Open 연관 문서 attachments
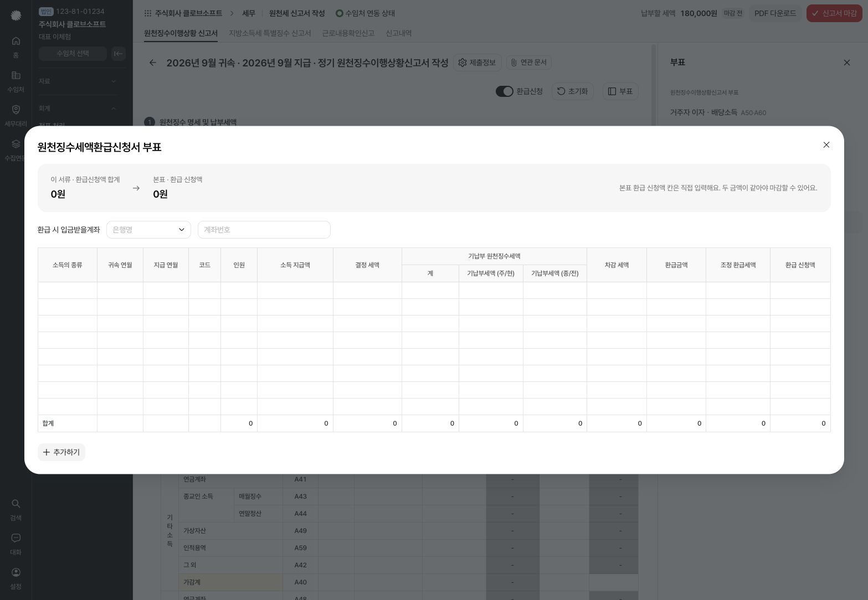 click(x=528, y=63)
